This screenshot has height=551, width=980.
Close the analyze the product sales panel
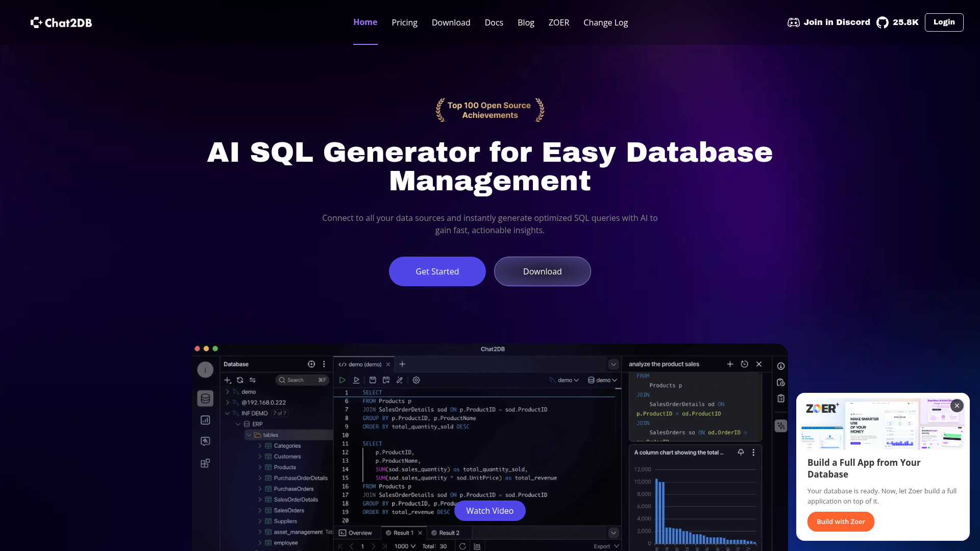759,364
